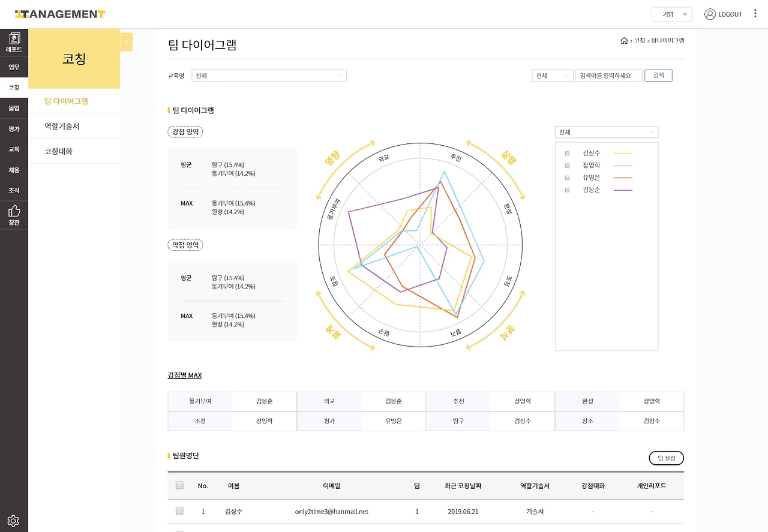This screenshot has height=532, width=768.
Task: Open the 교육명 전체 dropdown
Action: (x=268, y=75)
